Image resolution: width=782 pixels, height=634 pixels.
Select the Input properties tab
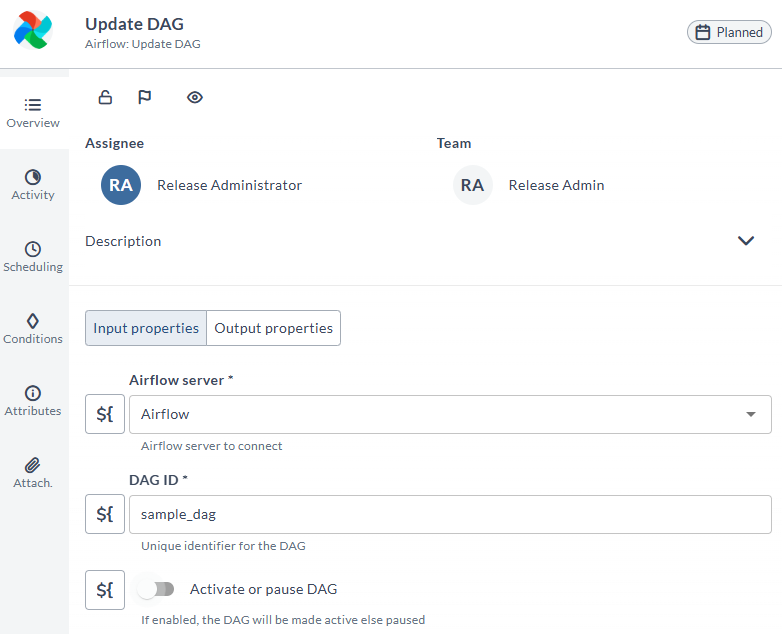(146, 328)
